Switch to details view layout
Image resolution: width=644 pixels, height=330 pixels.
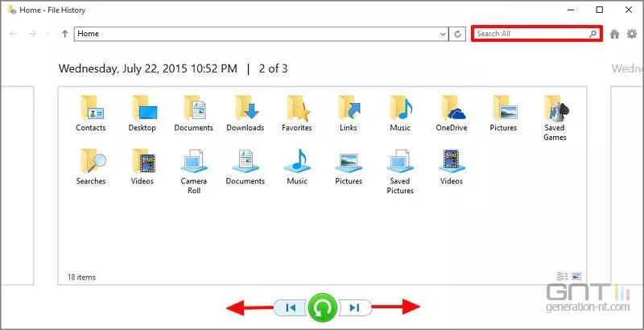click(x=562, y=276)
